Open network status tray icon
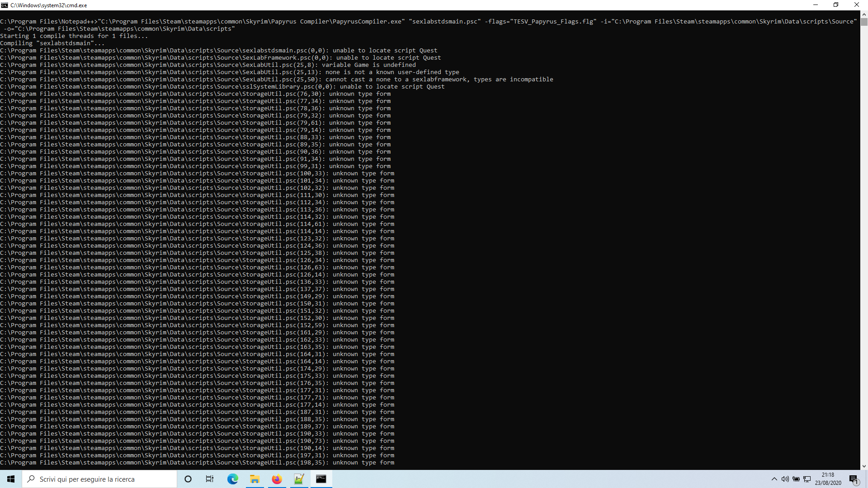Screen dimensions: 868x488 tap(807, 479)
